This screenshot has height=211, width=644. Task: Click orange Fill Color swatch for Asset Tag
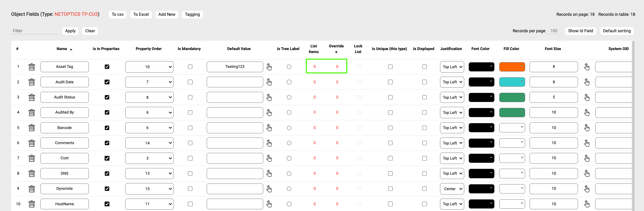point(512,67)
